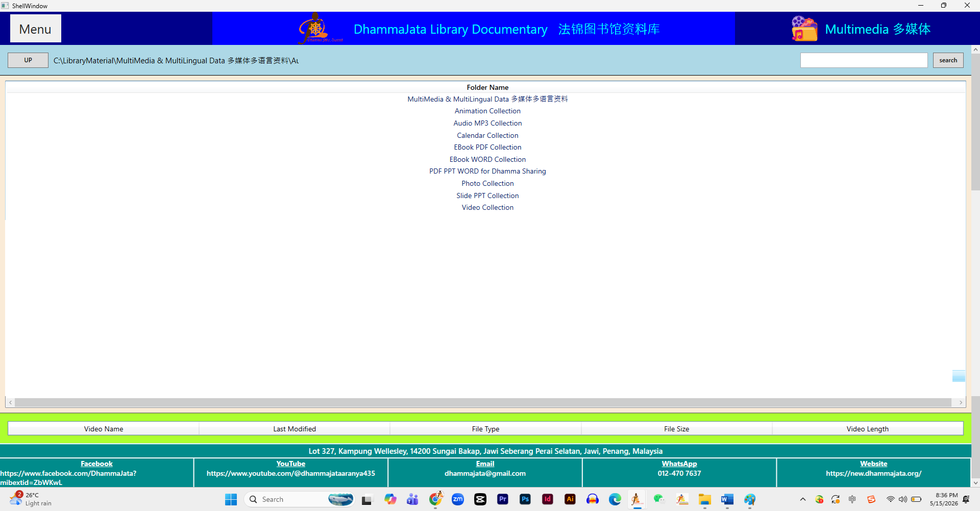Image resolution: width=980 pixels, height=511 pixels.
Task: Open Adobe Premiere Pro from the taskbar
Action: click(x=503, y=499)
